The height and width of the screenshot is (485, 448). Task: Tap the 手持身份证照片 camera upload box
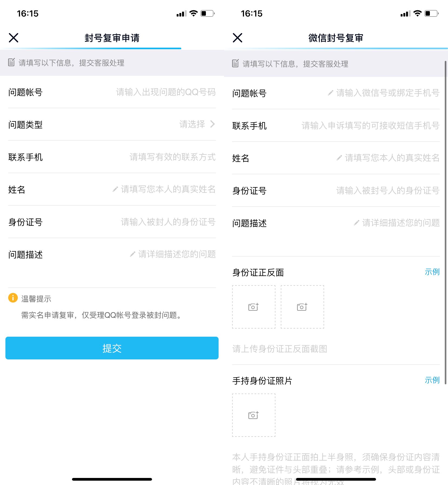(253, 415)
